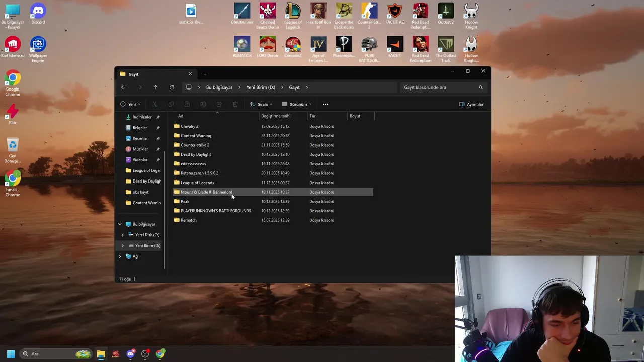Open the Ghostrunner desktop shortcut
The image size is (644, 362).
tap(242, 14)
